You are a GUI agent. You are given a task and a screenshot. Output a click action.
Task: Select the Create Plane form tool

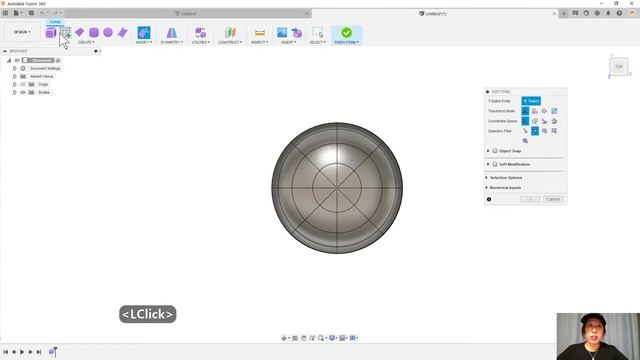(x=80, y=32)
